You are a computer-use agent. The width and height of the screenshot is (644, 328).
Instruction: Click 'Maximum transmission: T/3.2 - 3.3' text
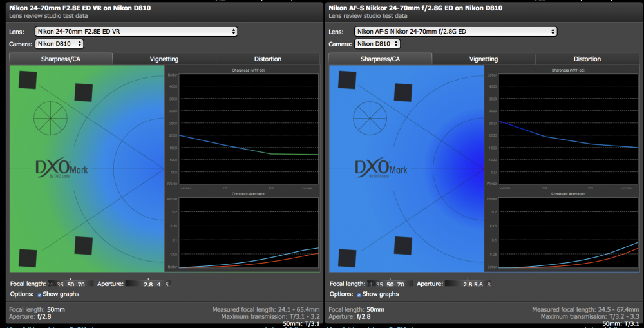point(590,317)
